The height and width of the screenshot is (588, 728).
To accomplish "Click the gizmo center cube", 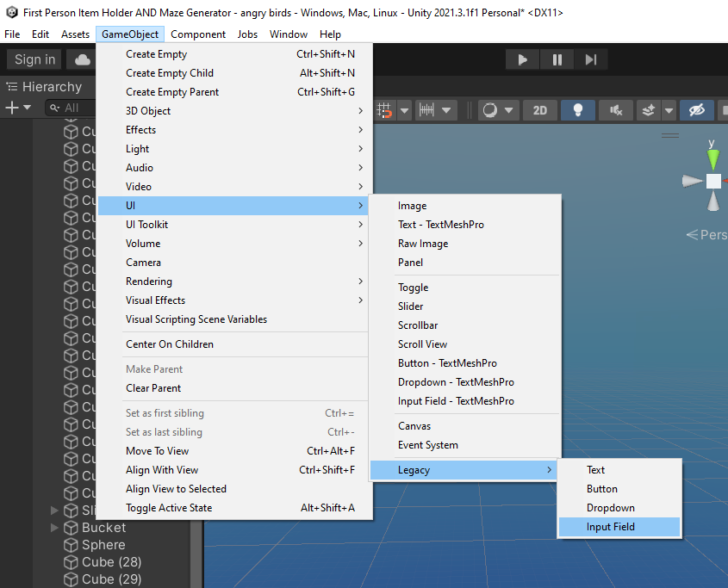I will [x=713, y=181].
